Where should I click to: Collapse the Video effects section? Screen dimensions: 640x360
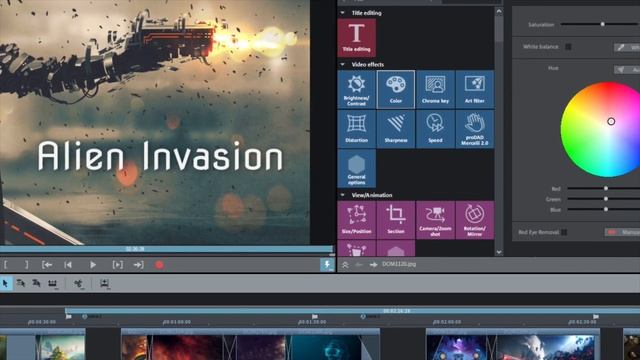(x=342, y=64)
